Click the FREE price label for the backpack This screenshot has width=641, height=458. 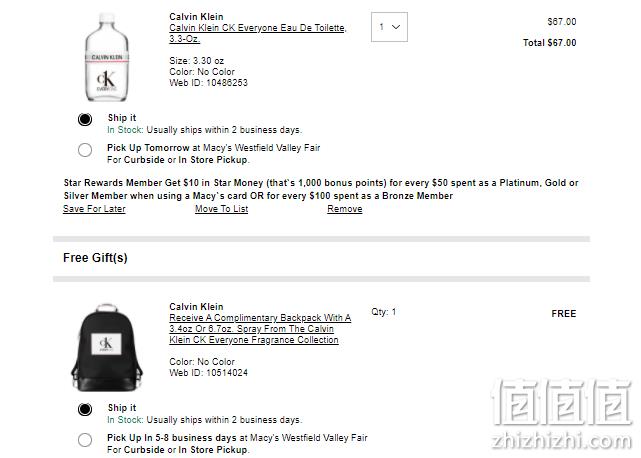click(x=563, y=313)
